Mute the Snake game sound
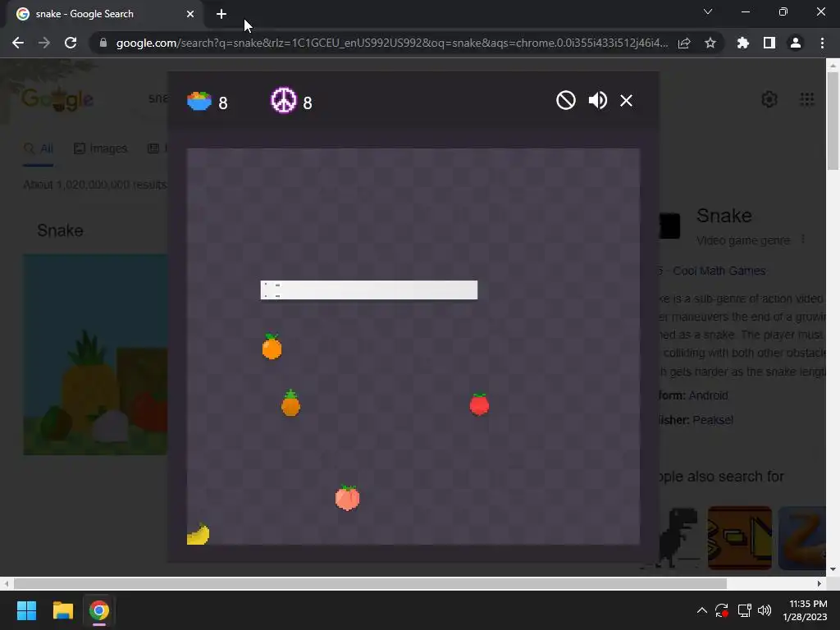Viewport: 840px width, 630px height. point(597,100)
